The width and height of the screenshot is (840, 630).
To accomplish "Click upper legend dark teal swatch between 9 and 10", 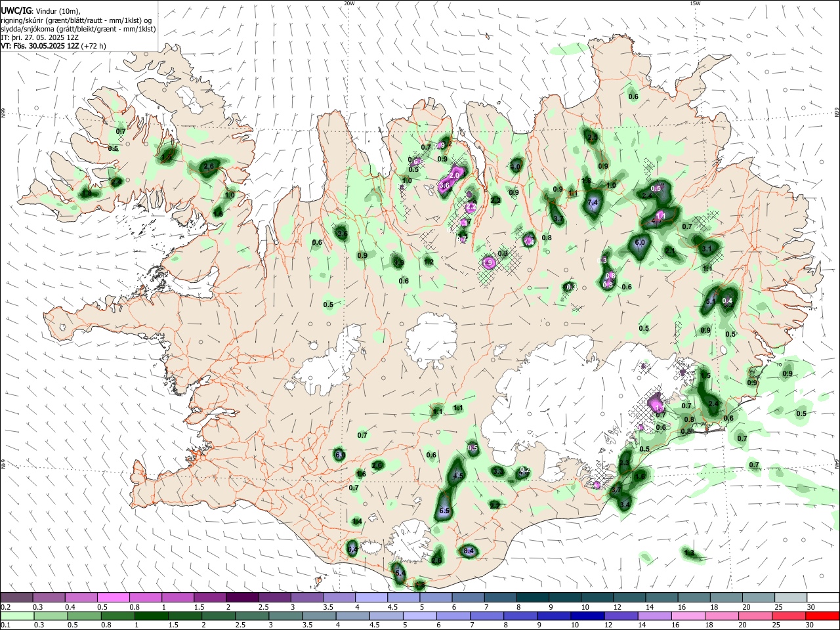I will click(564, 598).
